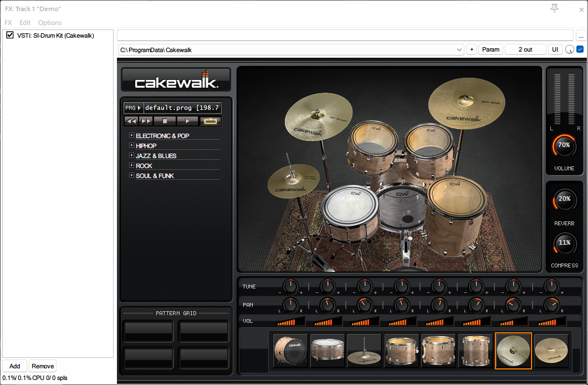Viewport: 588px width, 385px height.
Task: Click the kick drum Tune knob
Action: click(290, 286)
